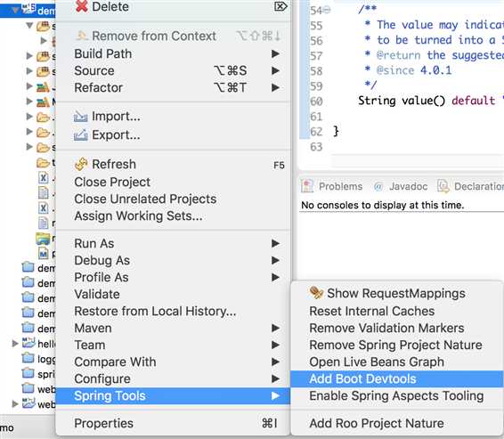The image size is (504, 439).
Task: Select the hello project icon in explorer
Action: [28, 343]
